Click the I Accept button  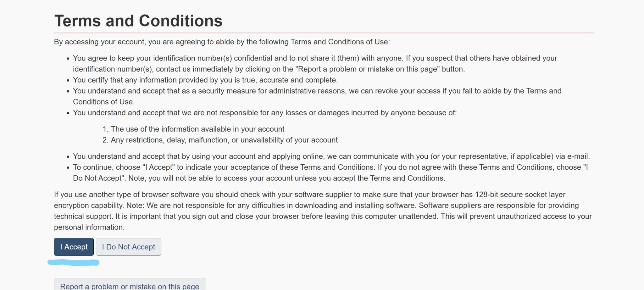[74, 247]
